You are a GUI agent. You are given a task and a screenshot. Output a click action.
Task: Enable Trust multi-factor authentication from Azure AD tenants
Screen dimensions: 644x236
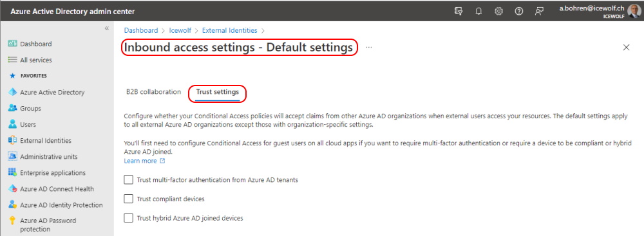pyautogui.click(x=129, y=180)
